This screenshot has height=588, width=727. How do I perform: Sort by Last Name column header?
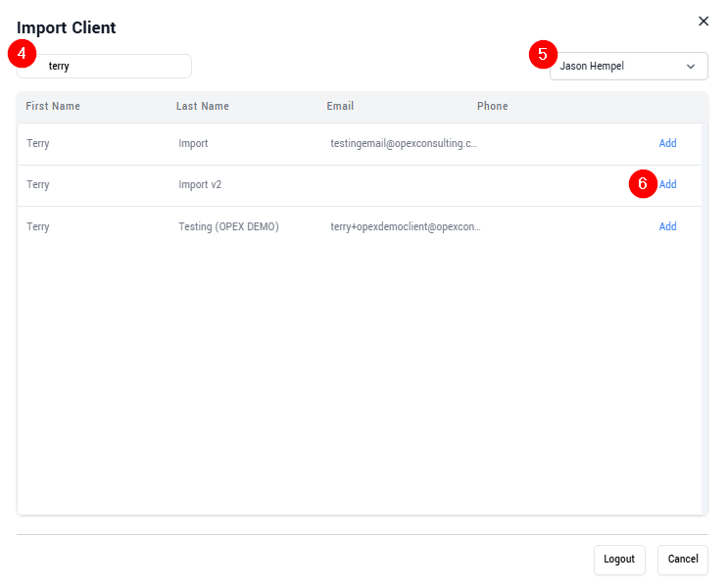(x=203, y=106)
